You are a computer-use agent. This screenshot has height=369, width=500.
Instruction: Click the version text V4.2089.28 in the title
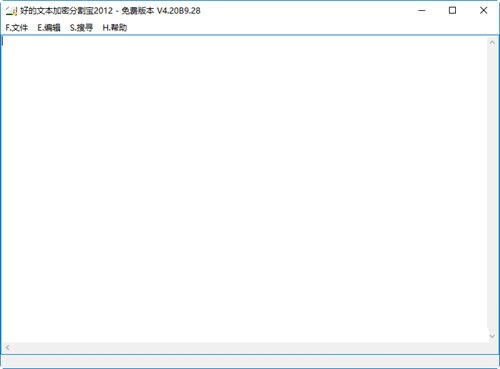(179, 11)
